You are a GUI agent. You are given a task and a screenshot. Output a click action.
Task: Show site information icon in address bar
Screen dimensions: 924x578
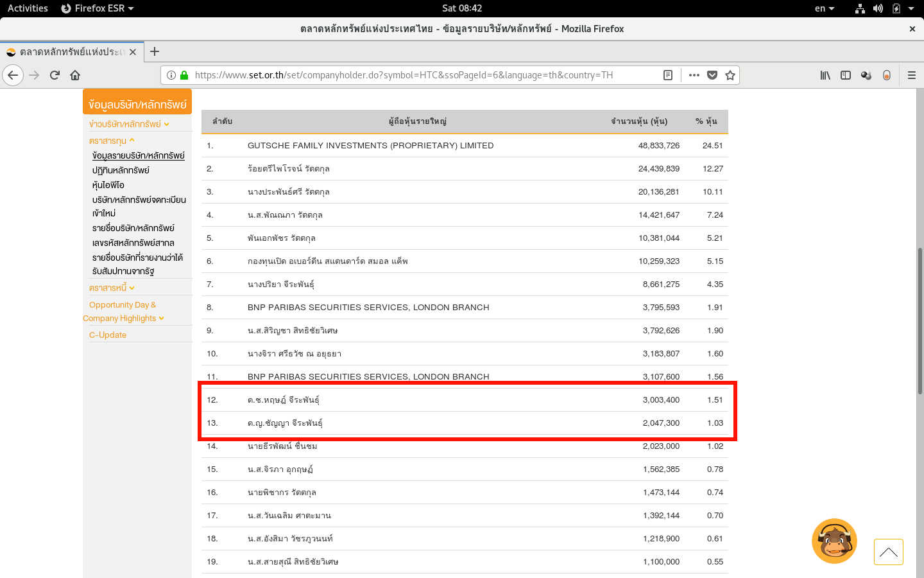(171, 75)
